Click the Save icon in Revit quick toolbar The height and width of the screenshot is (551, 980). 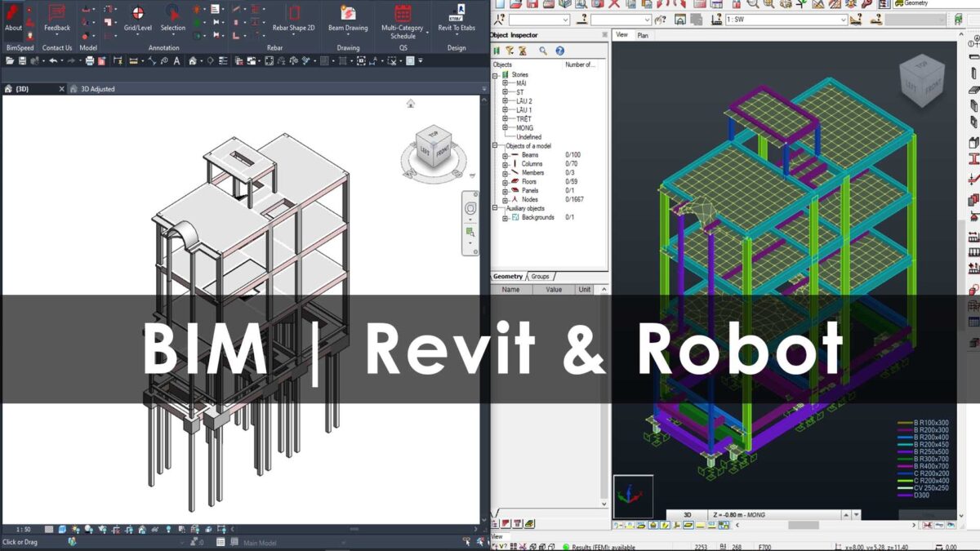pos(22,61)
